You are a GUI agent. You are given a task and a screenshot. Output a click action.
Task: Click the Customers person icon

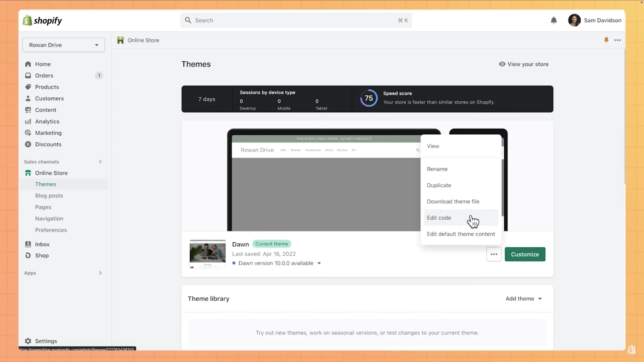pos(28,99)
